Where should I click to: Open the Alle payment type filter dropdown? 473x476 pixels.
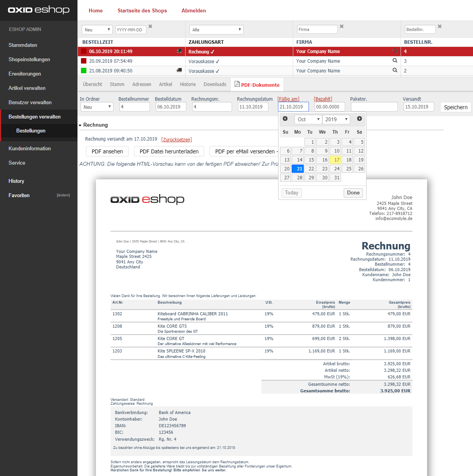217,30
